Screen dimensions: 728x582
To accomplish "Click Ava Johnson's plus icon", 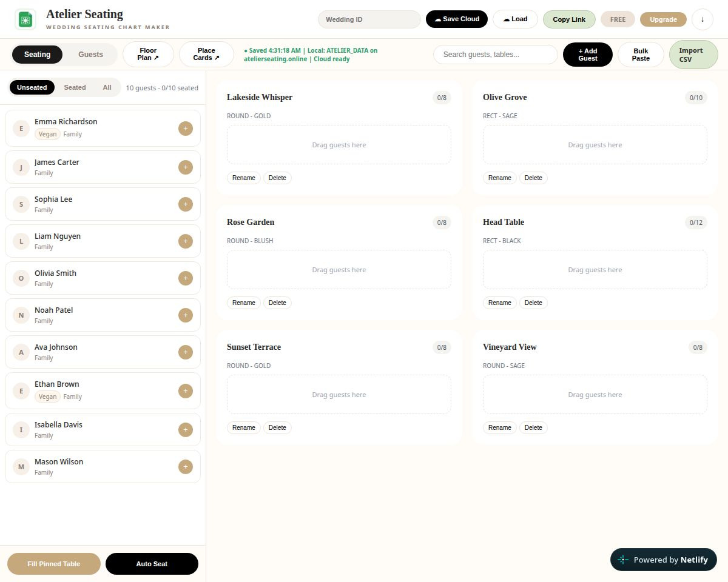I will 186,352.
